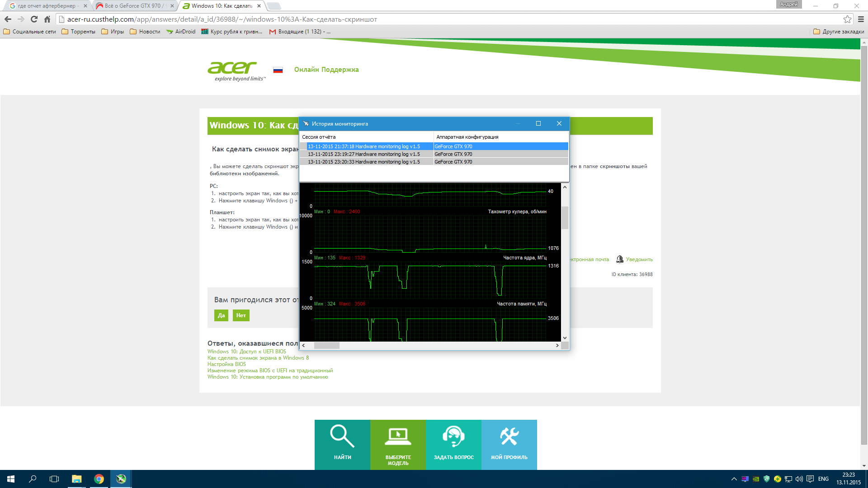Switch to Всё о GeForce GTX 970 tab
868x488 pixels.
coord(133,6)
